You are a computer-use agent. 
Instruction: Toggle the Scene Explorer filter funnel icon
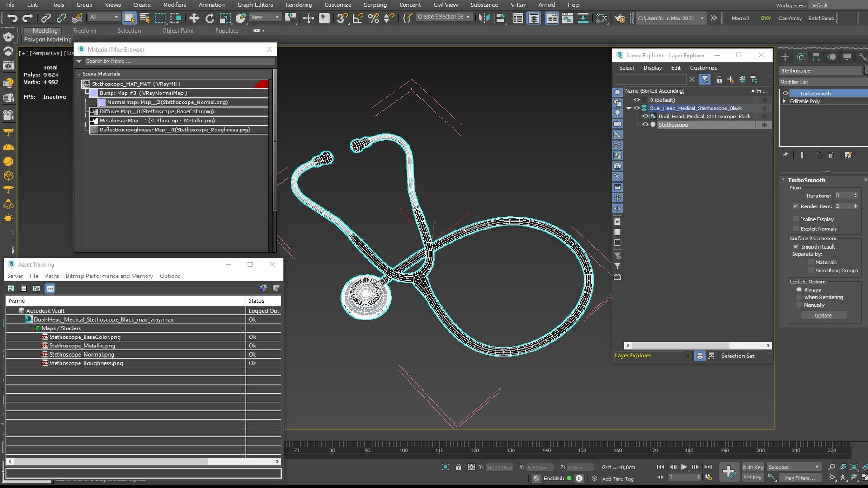pos(705,80)
